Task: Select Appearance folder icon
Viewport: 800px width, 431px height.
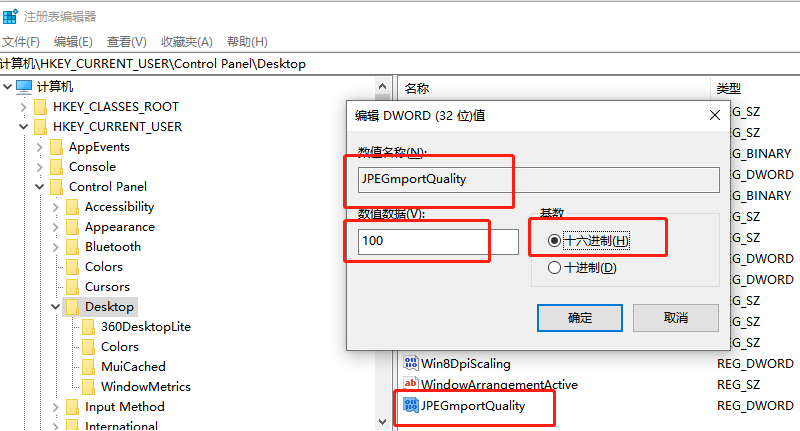Action: 72,226
